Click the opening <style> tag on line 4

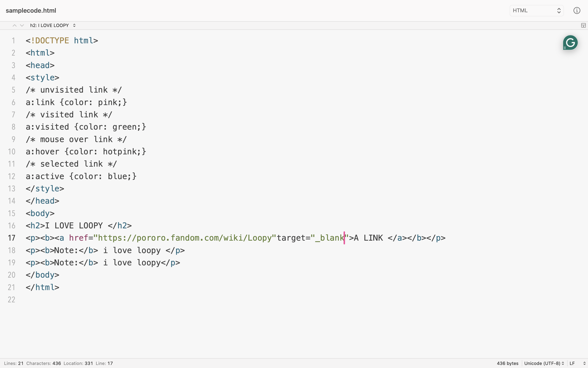tap(42, 77)
